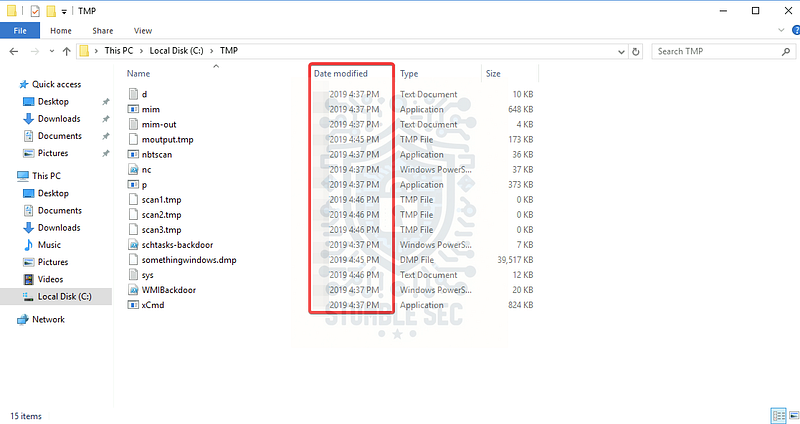Select Quick access in navigation pane
Viewport: 800px width, 424px height.
(x=56, y=84)
